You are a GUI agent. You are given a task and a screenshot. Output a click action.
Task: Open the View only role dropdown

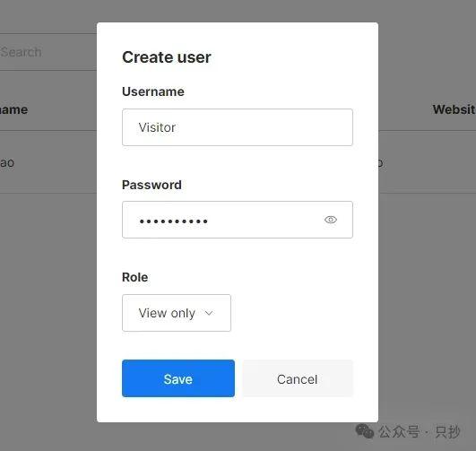coord(177,313)
